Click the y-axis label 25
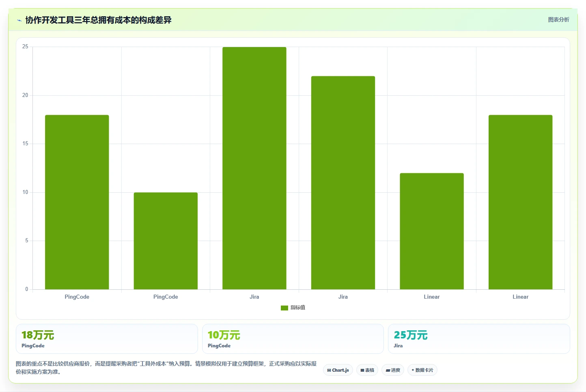Screen dimensions: 586x392 coord(25,47)
